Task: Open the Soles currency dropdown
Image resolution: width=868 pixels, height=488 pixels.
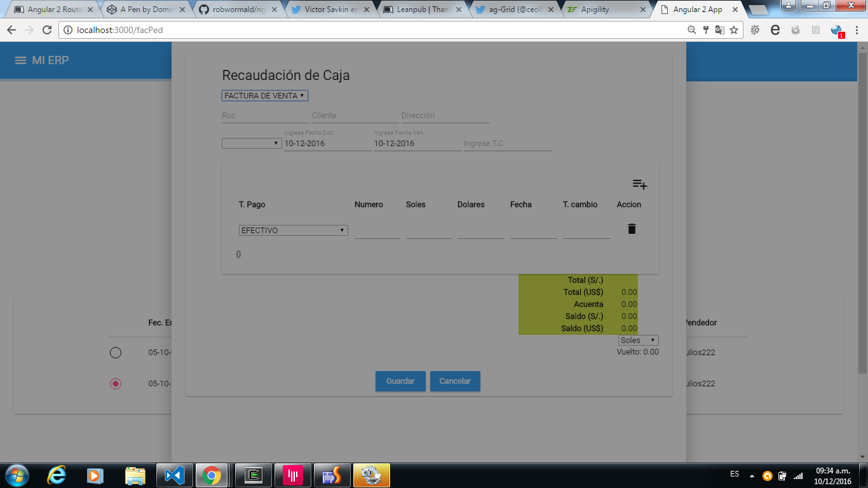Action: click(638, 341)
